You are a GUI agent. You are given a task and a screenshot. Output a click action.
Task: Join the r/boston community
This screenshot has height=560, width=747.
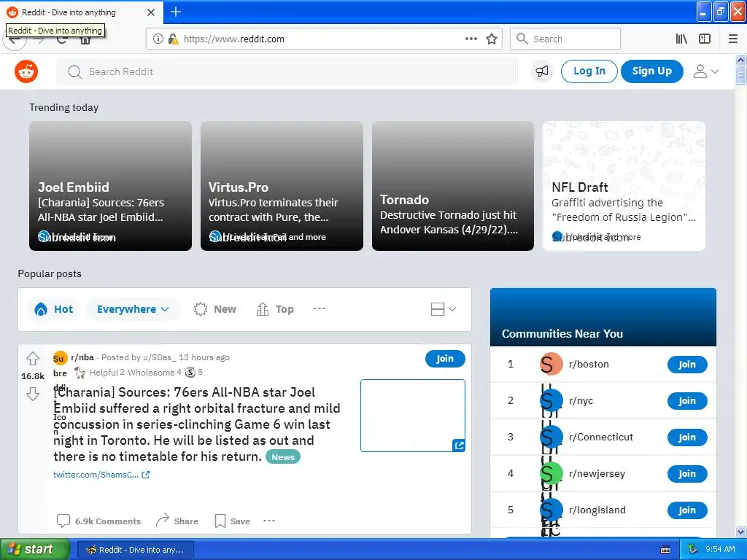click(687, 365)
